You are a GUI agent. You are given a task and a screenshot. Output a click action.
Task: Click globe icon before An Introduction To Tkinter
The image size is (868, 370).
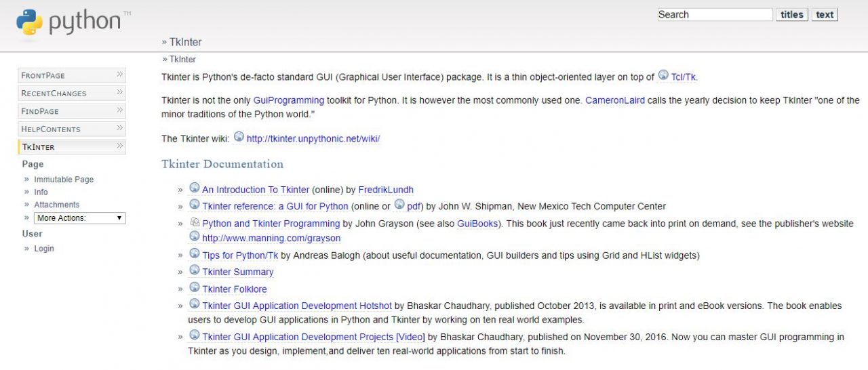pos(195,188)
